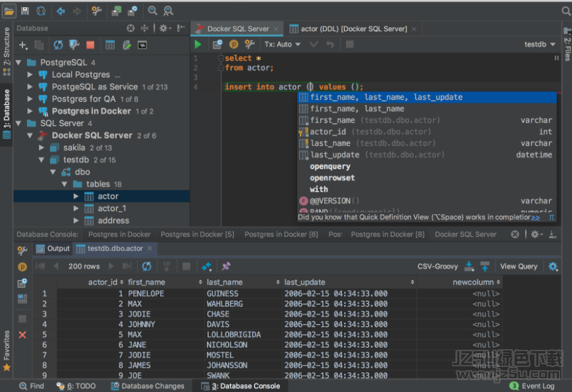Open the 6: TODO tool window button

76,386
